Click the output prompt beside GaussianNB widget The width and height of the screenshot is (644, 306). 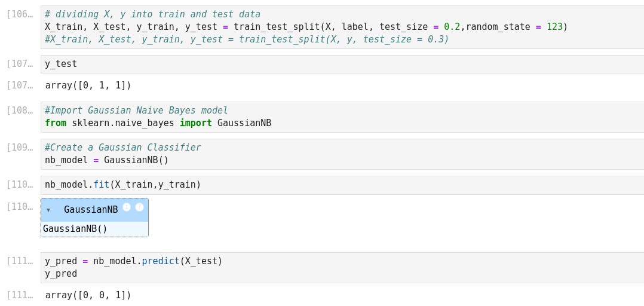[x=20, y=207]
